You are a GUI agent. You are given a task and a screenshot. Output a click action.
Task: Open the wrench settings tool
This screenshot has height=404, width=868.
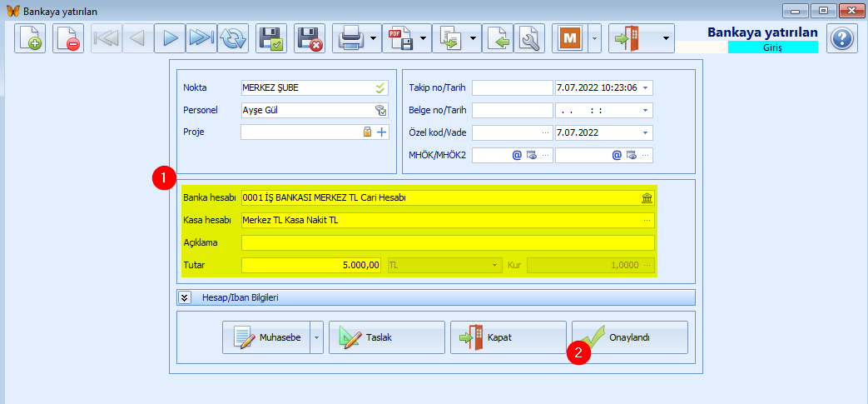click(x=529, y=38)
